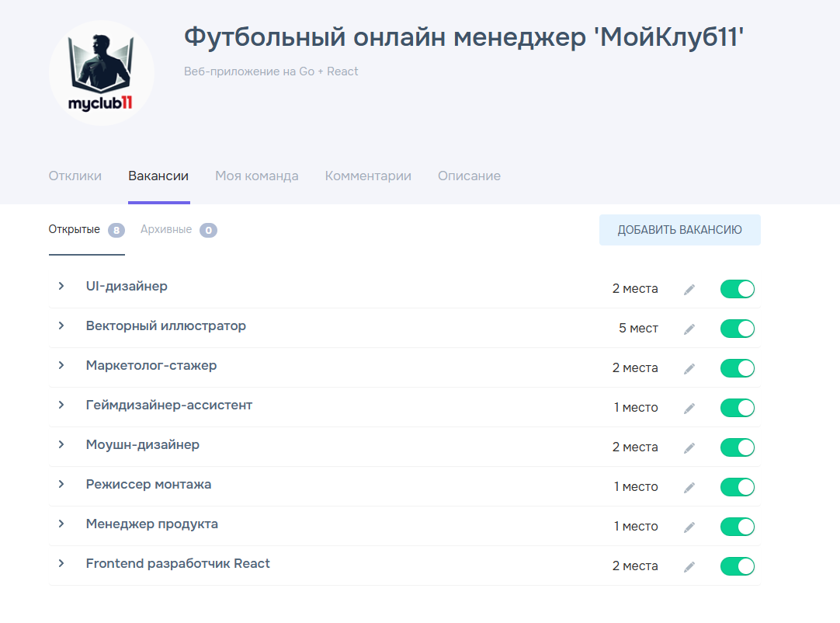Show Архивные vacancies list
840x623 pixels.
pyautogui.click(x=166, y=229)
